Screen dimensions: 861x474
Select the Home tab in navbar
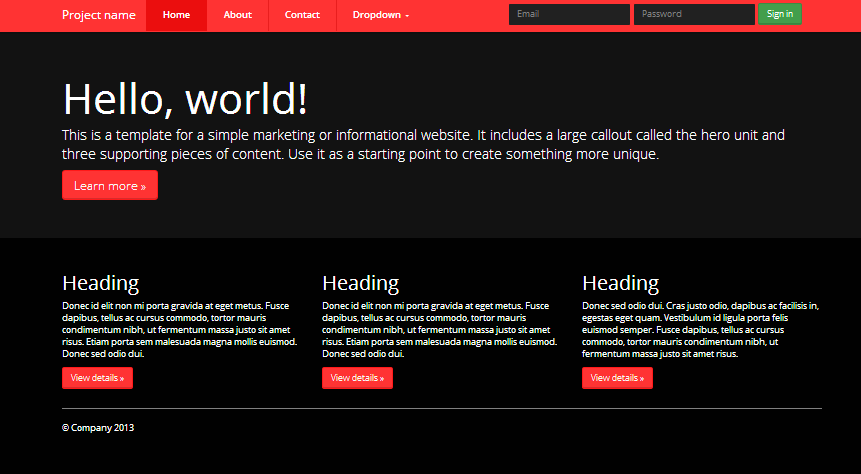click(x=176, y=15)
